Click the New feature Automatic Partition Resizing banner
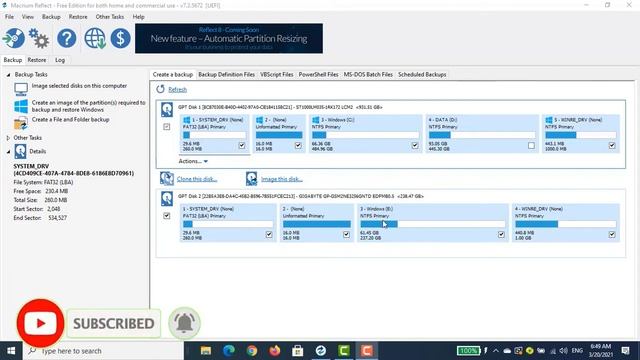 pos(229,38)
